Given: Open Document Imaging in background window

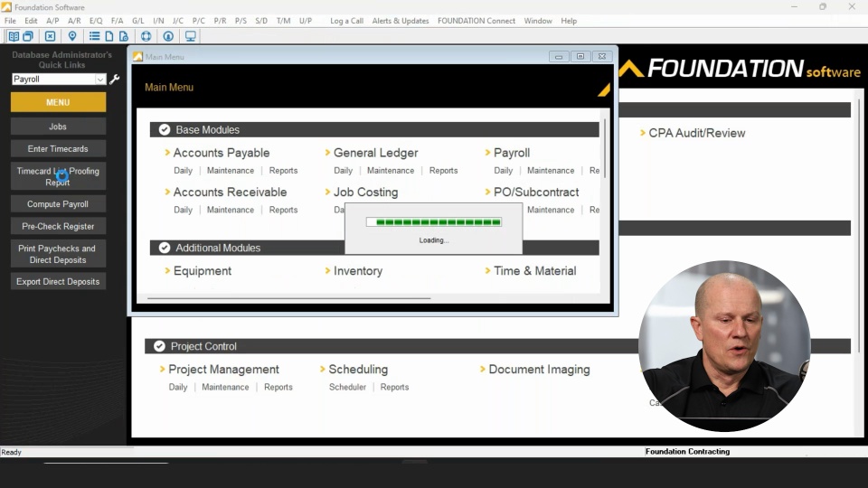Looking at the screenshot, I should [539, 369].
